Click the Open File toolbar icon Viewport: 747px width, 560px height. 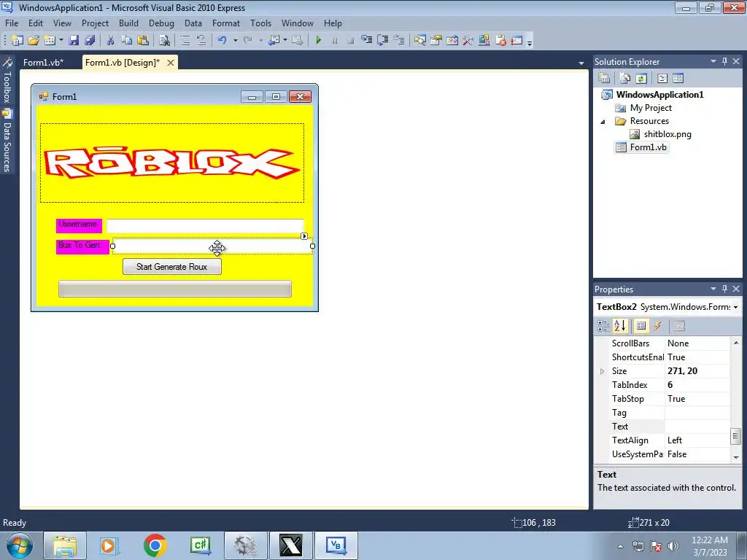(x=34, y=41)
